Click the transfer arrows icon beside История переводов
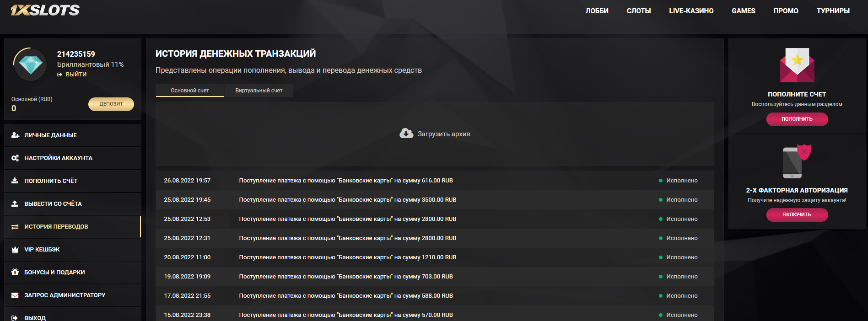The width and height of the screenshot is (868, 321). click(15, 227)
